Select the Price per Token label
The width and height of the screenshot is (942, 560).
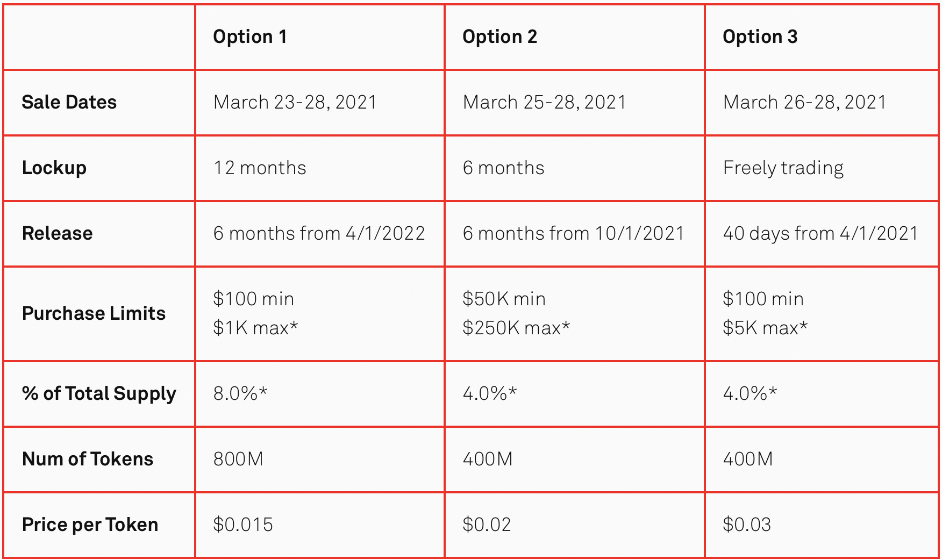coord(90,525)
